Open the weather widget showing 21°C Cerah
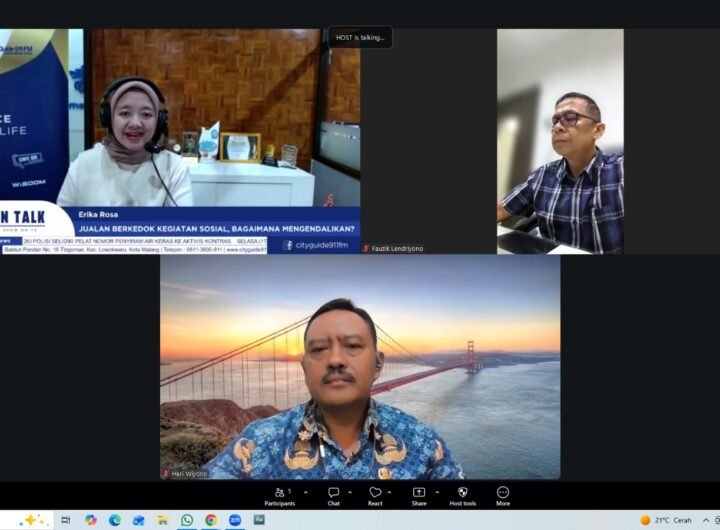 [665, 520]
